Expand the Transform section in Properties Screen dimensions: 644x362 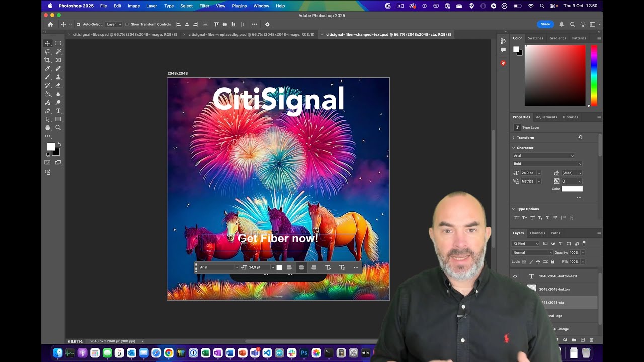(x=514, y=138)
